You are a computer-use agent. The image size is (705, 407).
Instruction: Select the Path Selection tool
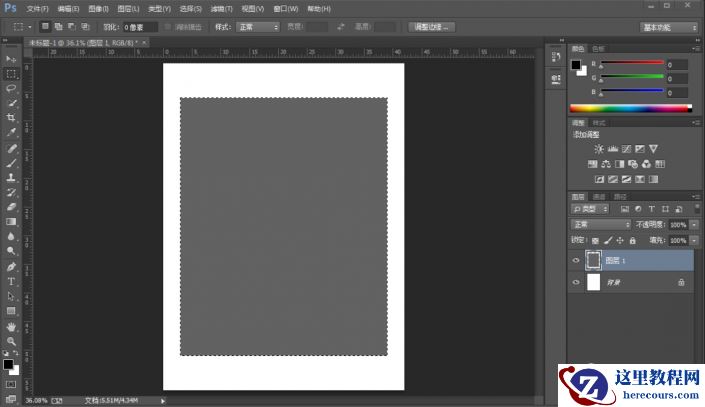pyautogui.click(x=11, y=296)
